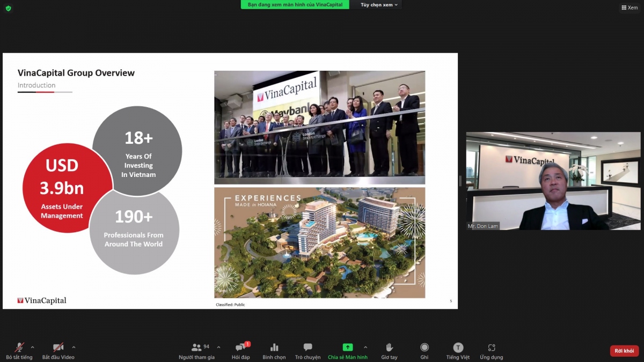Expand audio options arrow beside microphone
Image resolution: width=644 pixels, height=362 pixels.
pos(32,347)
